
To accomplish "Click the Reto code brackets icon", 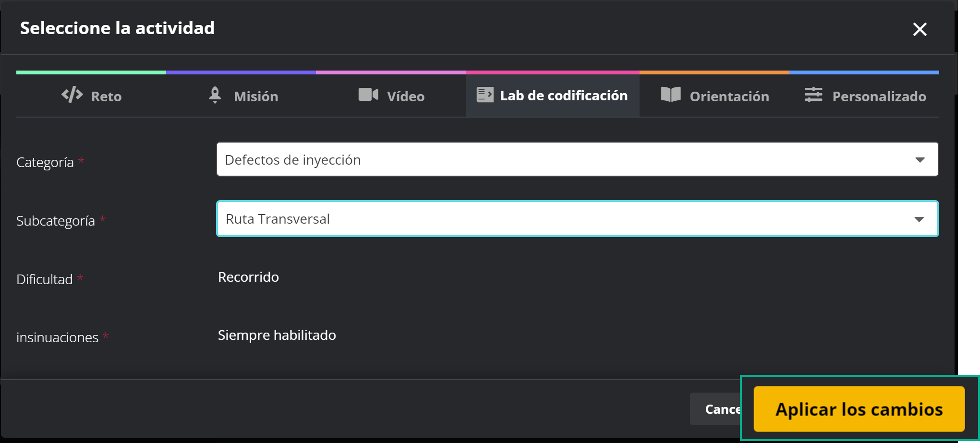I will (x=72, y=95).
